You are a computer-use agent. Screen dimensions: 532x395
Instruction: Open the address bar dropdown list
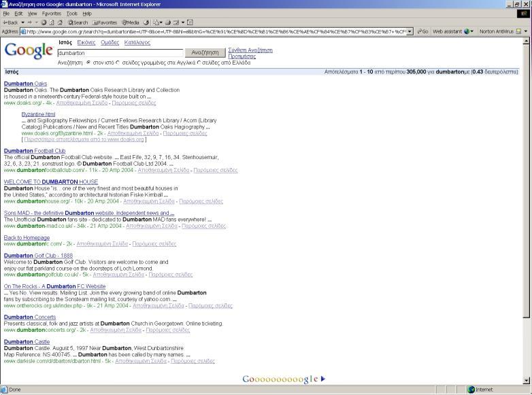[x=410, y=31]
